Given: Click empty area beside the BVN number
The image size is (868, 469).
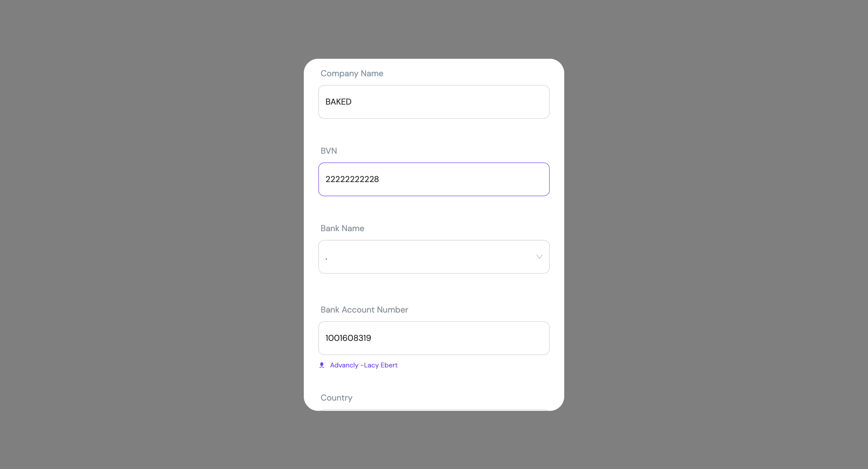Looking at the screenshot, I should coord(462,179).
